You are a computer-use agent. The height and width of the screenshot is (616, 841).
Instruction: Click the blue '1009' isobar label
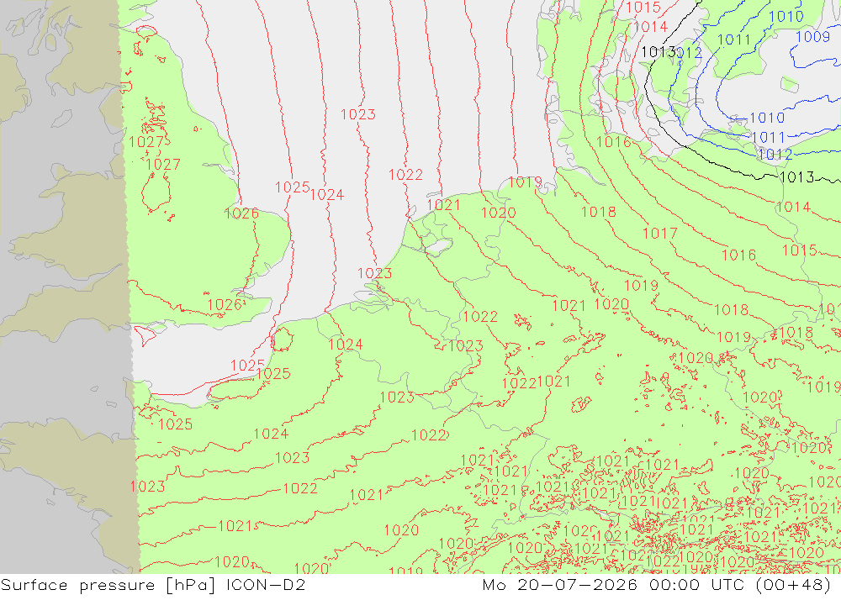point(813,37)
